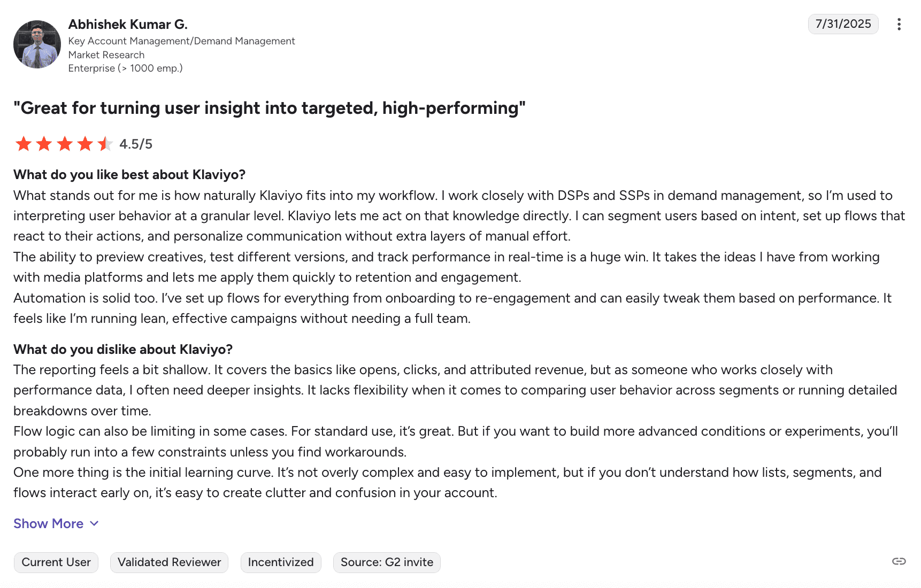Click "What do you dislike about Klaviyo?" heading
This screenshot has height=588, width=921.
point(123,349)
